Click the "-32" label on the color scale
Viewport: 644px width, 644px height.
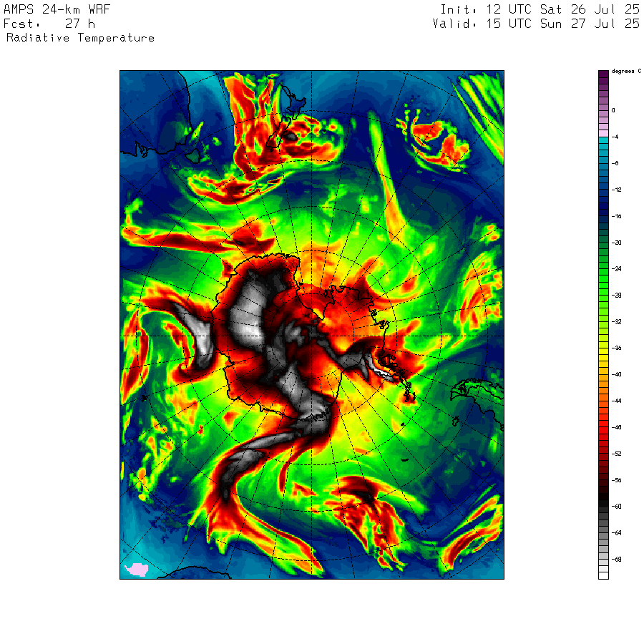click(617, 321)
